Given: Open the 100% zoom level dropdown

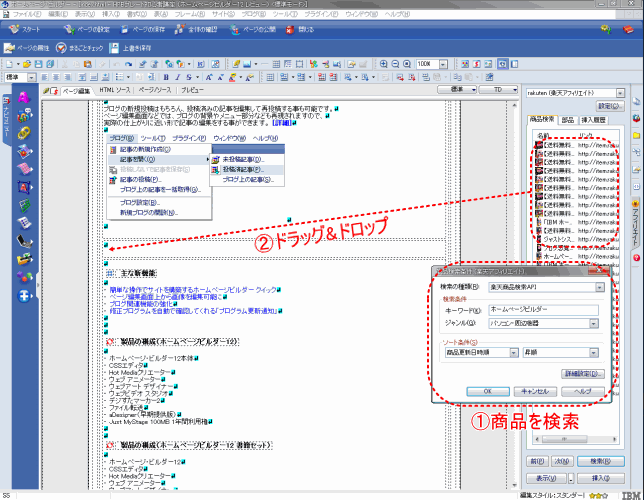Looking at the screenshot, I should 443,64.
